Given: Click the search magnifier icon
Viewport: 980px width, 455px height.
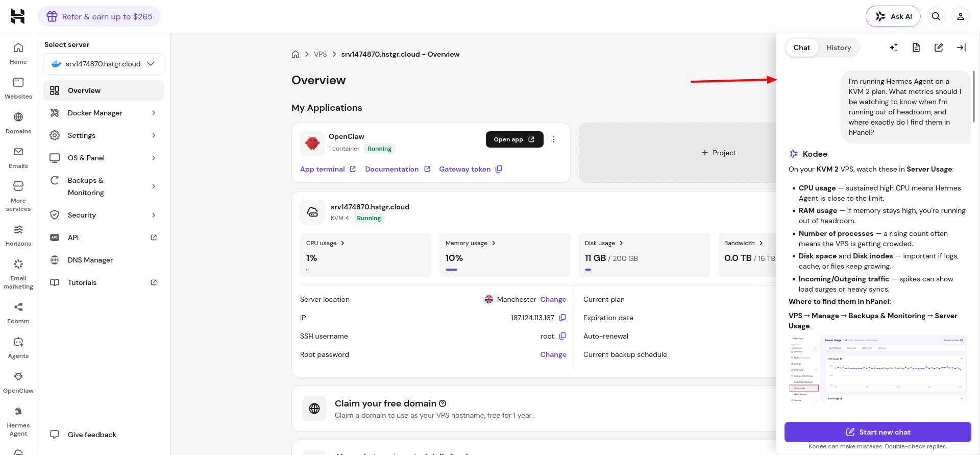Looking at the screenshot, I should (x=936, y=16).
